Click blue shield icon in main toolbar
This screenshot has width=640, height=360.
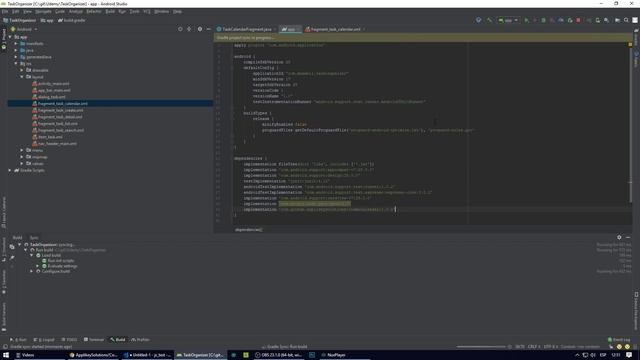click(x=478, y=20)
